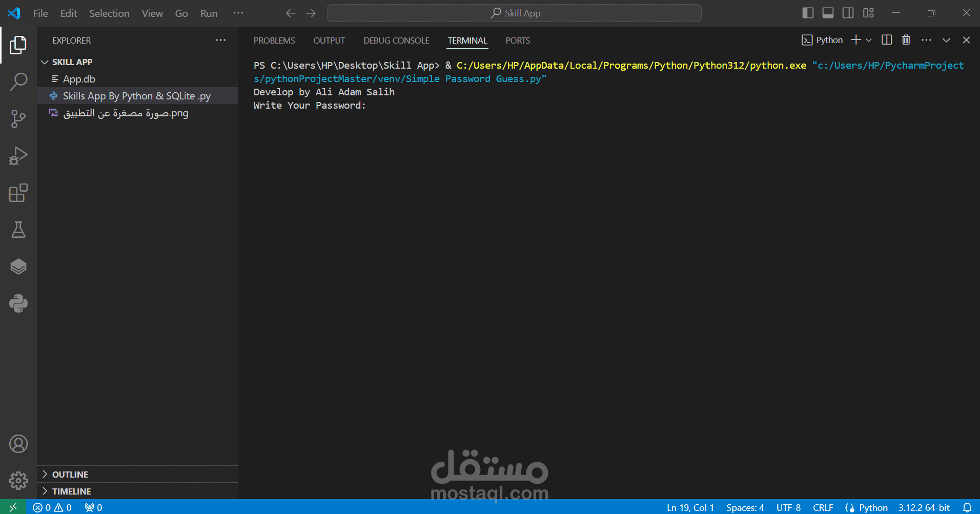Click the Write Your Password prompt line

(310, 106)
